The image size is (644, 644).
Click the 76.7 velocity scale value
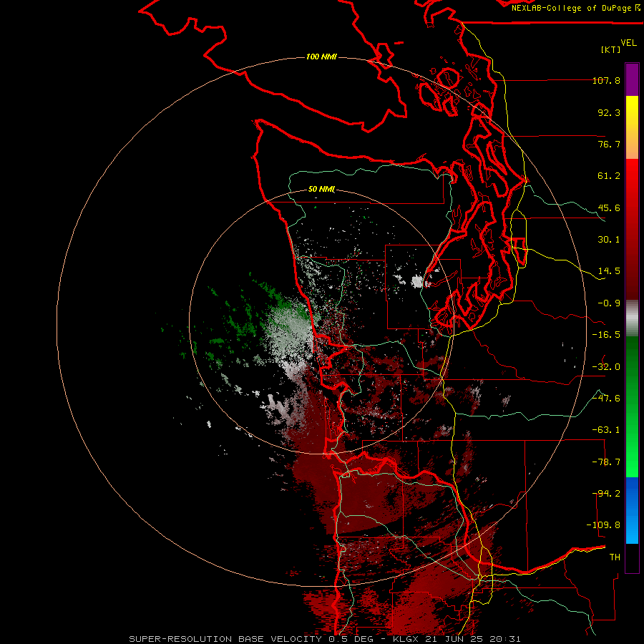(609, 144)
